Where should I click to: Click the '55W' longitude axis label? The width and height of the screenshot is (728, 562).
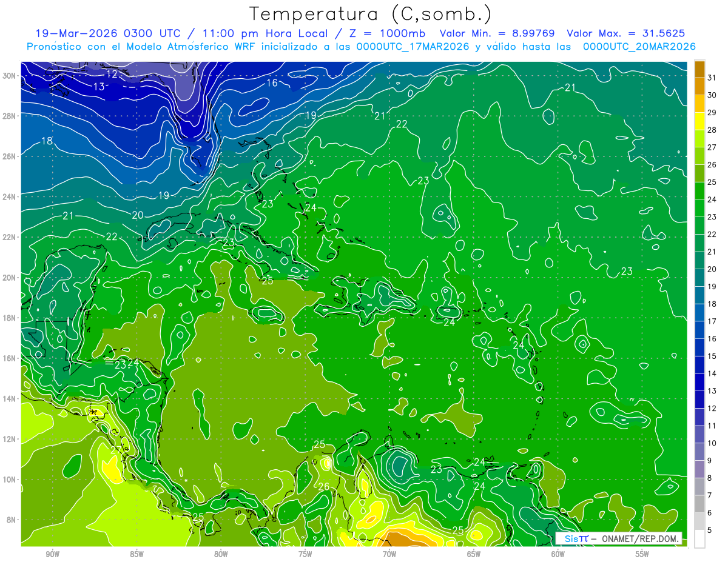[642, 554]
